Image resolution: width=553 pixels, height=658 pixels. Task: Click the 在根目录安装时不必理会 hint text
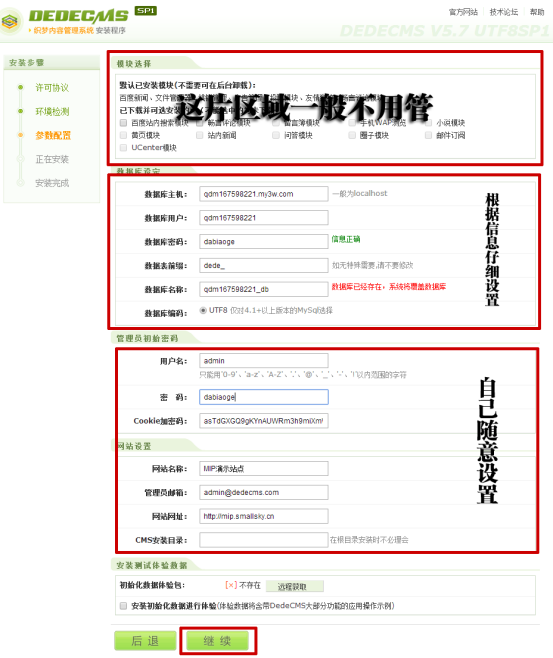click(369, 540)
